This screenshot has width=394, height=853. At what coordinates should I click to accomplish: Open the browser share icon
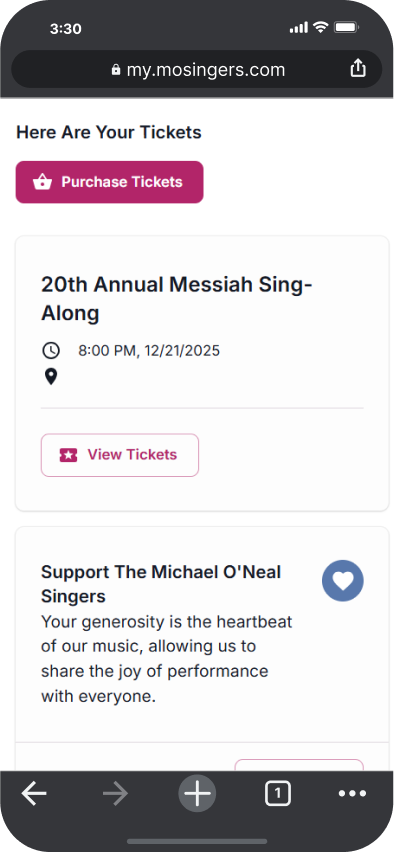[x=358, y=69]
